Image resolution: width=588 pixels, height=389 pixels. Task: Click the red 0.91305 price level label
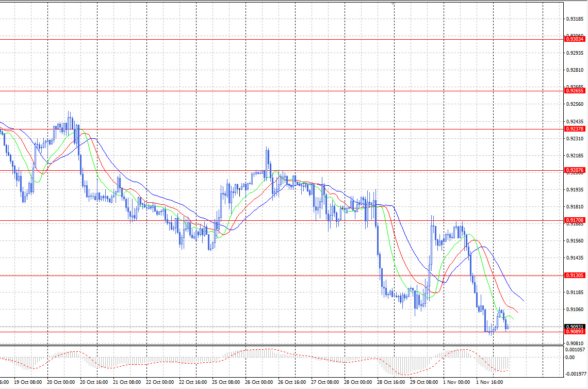pos(575,275)
